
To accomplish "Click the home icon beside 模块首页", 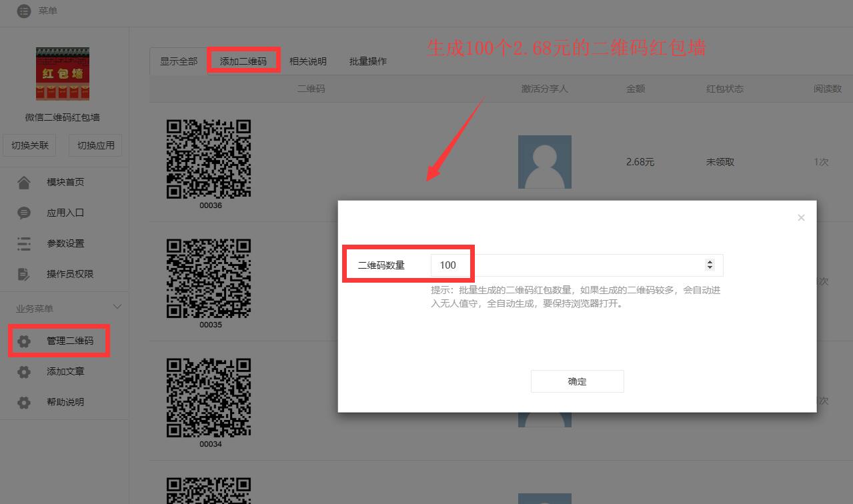I will (x=24, y=183).
